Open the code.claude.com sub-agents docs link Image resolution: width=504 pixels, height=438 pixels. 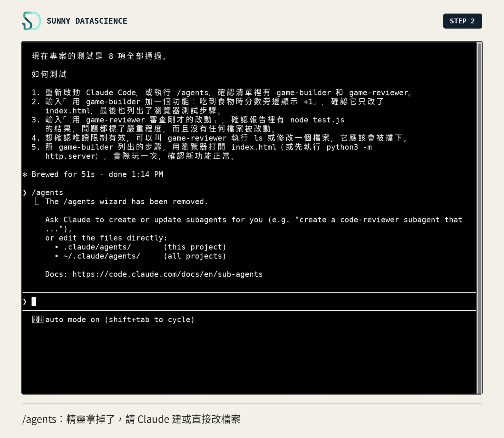[x=168, y=274]
